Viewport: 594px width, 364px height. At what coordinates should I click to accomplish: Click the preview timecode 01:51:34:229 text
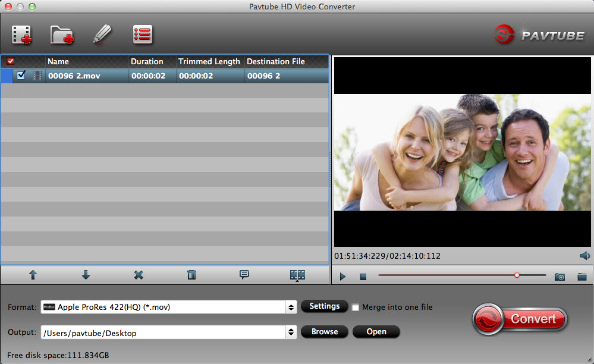tap(360, 256)
